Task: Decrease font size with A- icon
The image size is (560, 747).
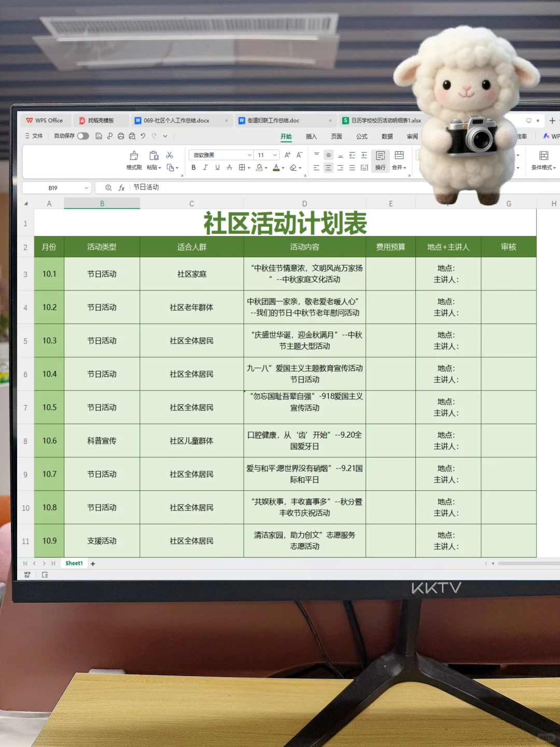Action: (300, 155)
